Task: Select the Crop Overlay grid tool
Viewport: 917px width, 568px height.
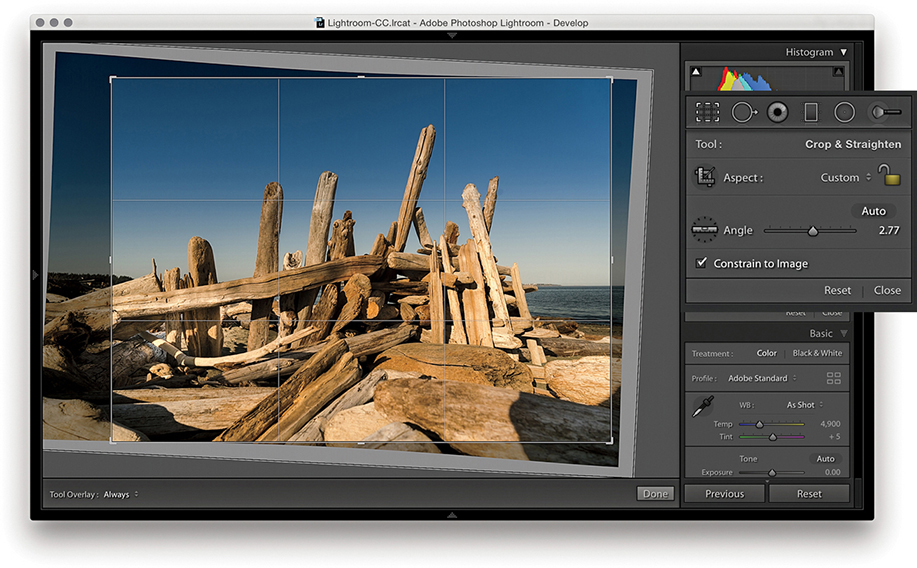Action: (708, 112)
